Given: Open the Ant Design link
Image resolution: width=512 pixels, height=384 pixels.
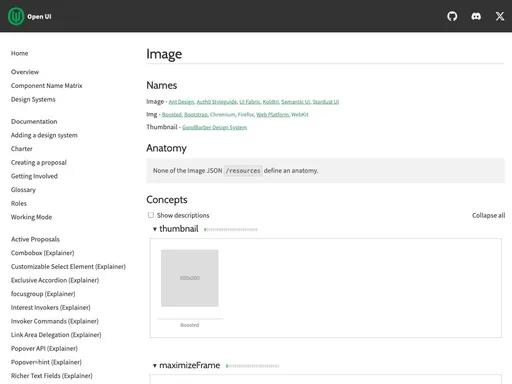Looking at the screenshot, I should pyautogui.click(x=181, y=102).
